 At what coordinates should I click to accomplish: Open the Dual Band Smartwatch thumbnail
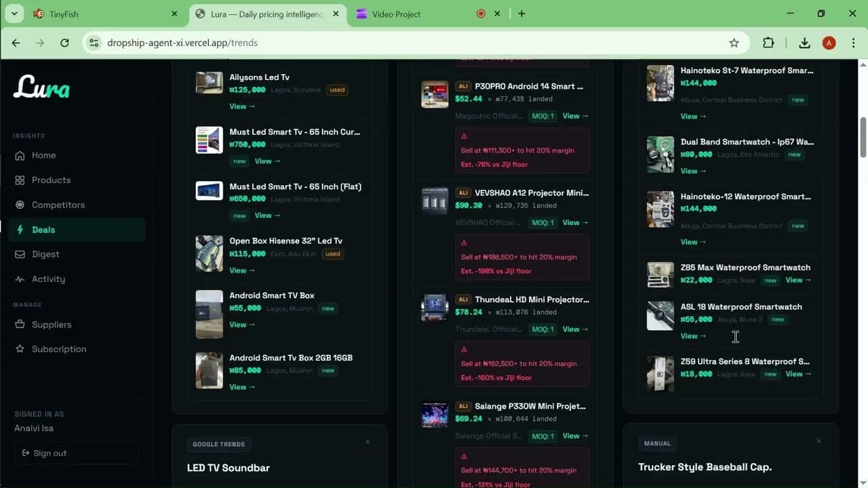point(660,155)
